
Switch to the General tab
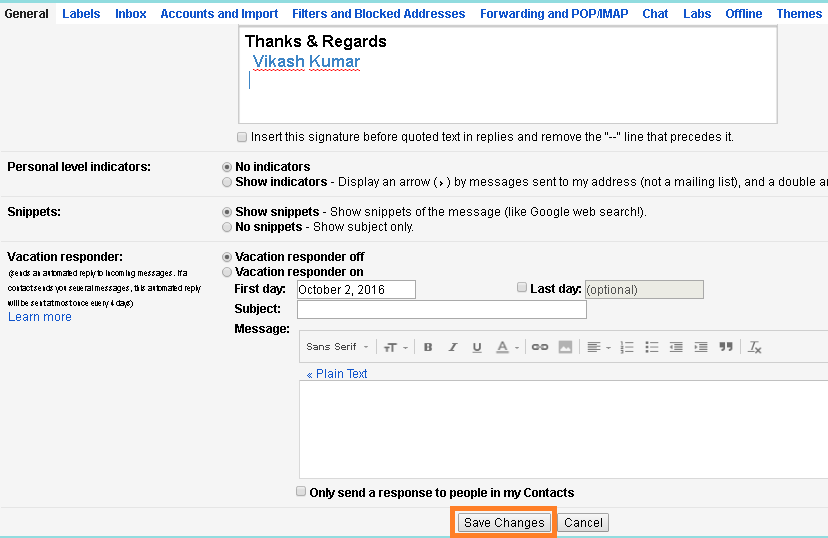click(26, 14)
